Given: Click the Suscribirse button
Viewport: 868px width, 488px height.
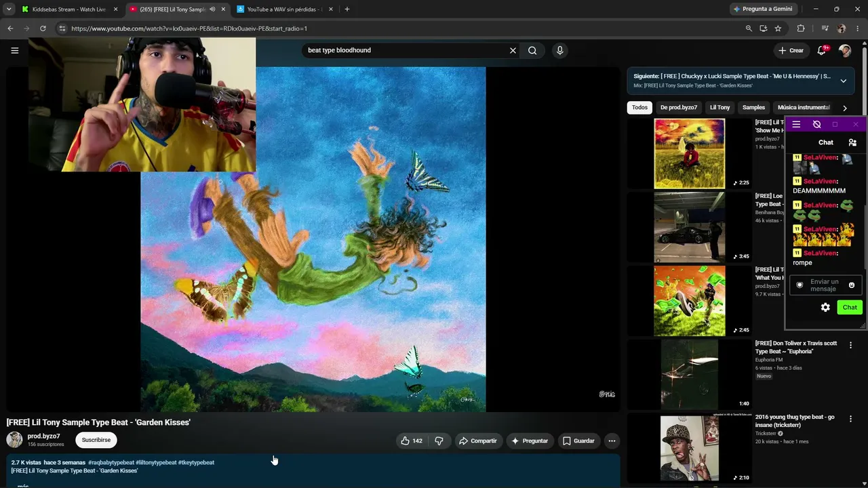Looking at the screenshot, I should pos(96,440).
